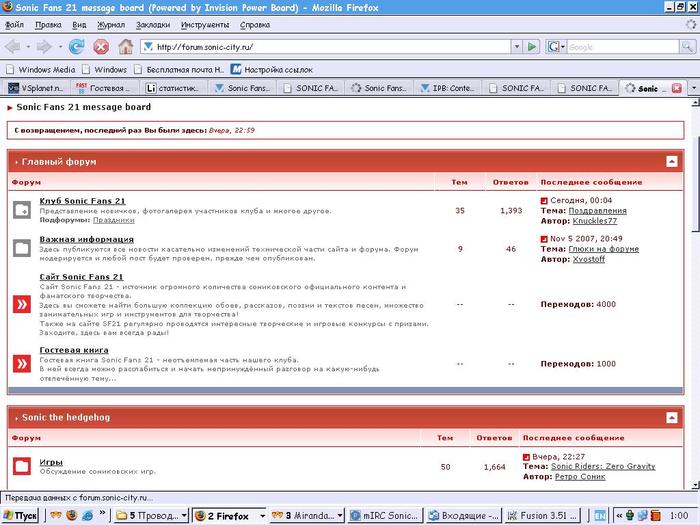Click the search magnifier icon
Image resolution: width=700 pixels, height=525 pixels.
click(687, 46)
